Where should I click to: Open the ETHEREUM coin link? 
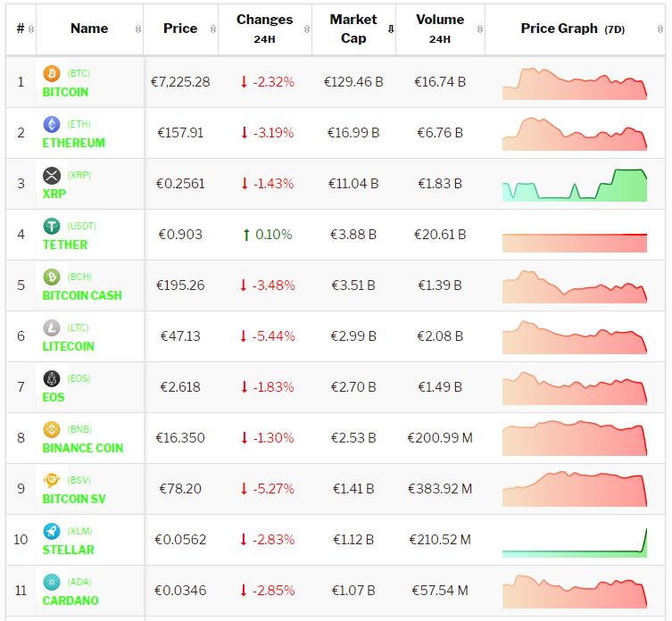(73, 143)
